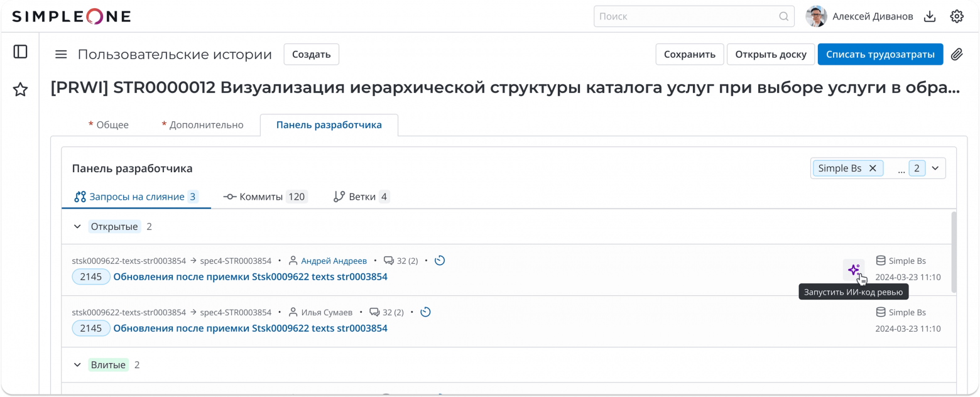Click search magnifier icon
Screen dimensions: 980x397
[783, 16]
